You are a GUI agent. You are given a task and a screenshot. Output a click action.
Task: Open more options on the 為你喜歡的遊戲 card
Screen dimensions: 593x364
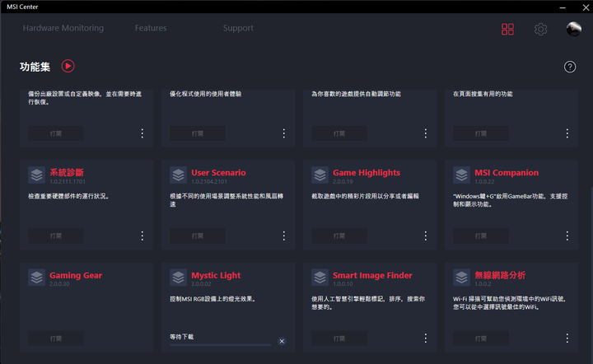click(426, 133)
